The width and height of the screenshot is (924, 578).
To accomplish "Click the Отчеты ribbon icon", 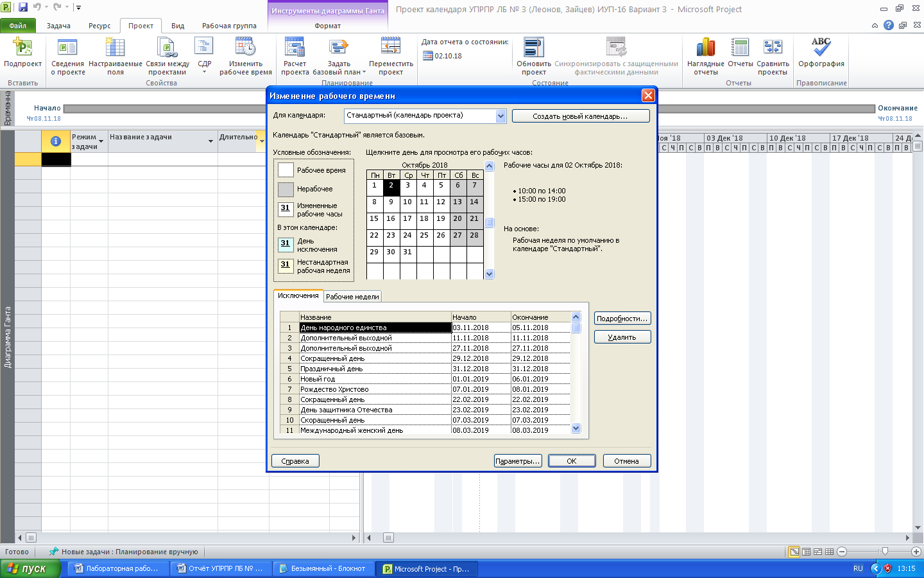I will [x=740, y=48].
